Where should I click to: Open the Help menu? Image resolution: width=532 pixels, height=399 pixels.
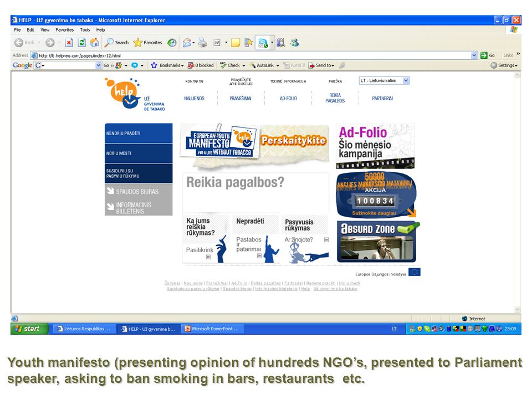100,30
